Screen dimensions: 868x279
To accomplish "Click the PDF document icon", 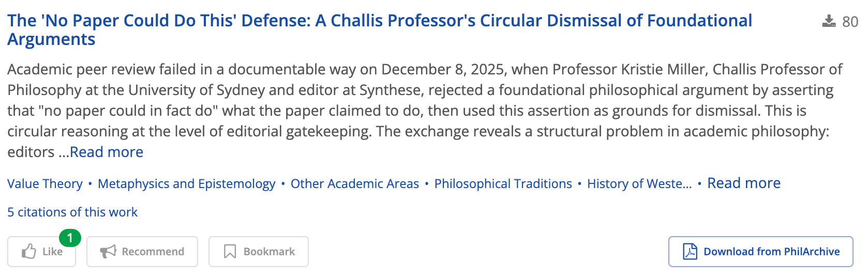I will [690, 252].
